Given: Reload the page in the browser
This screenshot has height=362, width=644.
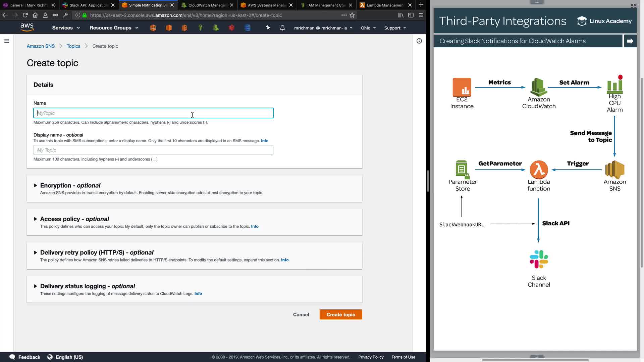Looking at the screenshot, I should [25, 15].
